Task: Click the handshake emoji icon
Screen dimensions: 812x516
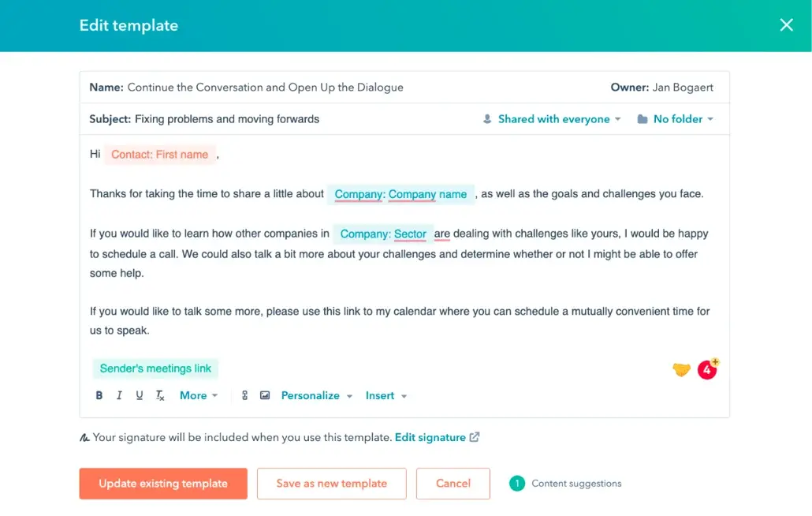Action: [681, 368]
